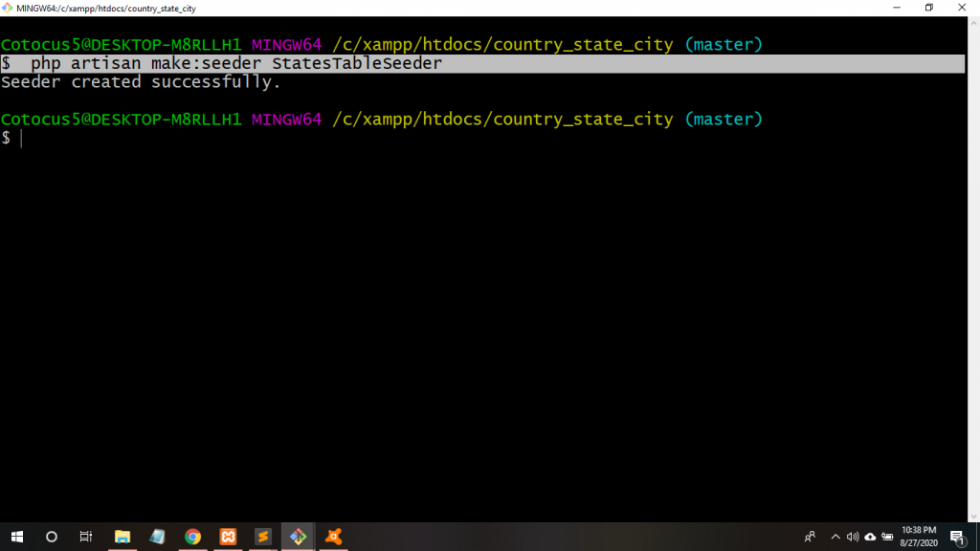980x551 pixels.
Task: Open the Windows Start menu
Action: tap(17, 537)
